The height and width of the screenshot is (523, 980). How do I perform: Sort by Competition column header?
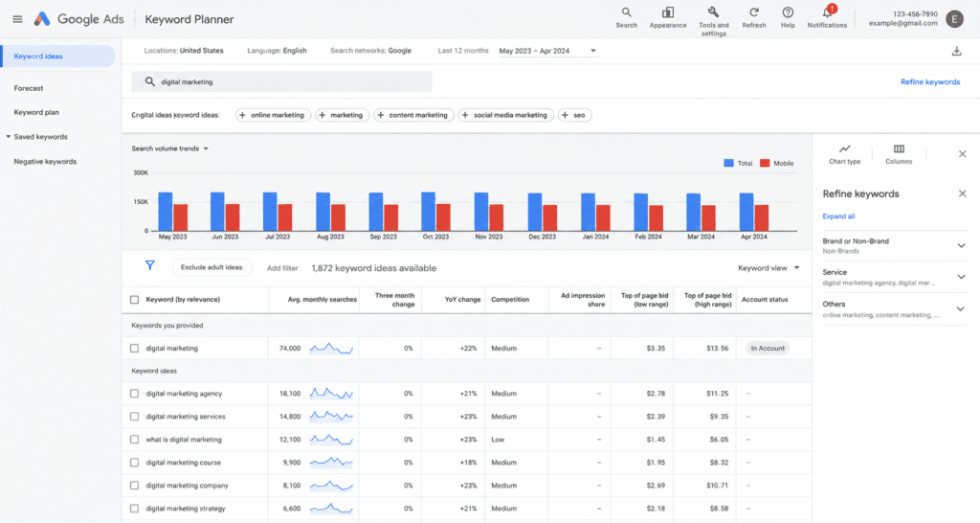tap(510, 300)
